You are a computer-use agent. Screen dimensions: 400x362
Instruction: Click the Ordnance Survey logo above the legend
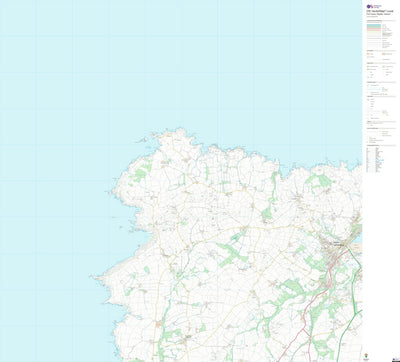point(374,6)
